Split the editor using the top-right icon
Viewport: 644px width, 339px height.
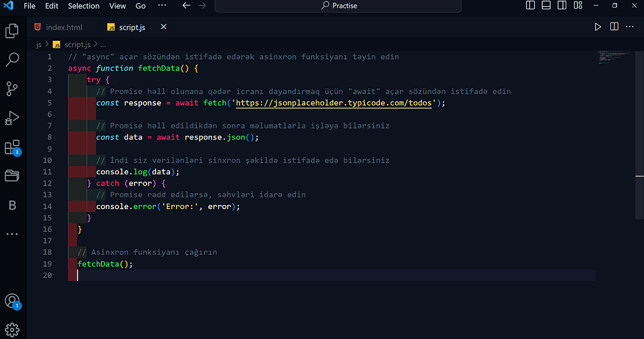click(614, 26)
